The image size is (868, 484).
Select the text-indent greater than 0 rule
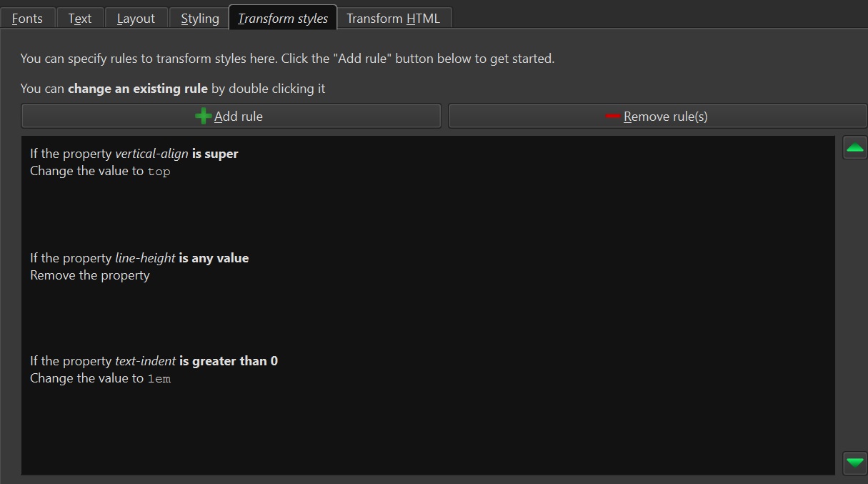pyautogui.click(x=154, y=361)
